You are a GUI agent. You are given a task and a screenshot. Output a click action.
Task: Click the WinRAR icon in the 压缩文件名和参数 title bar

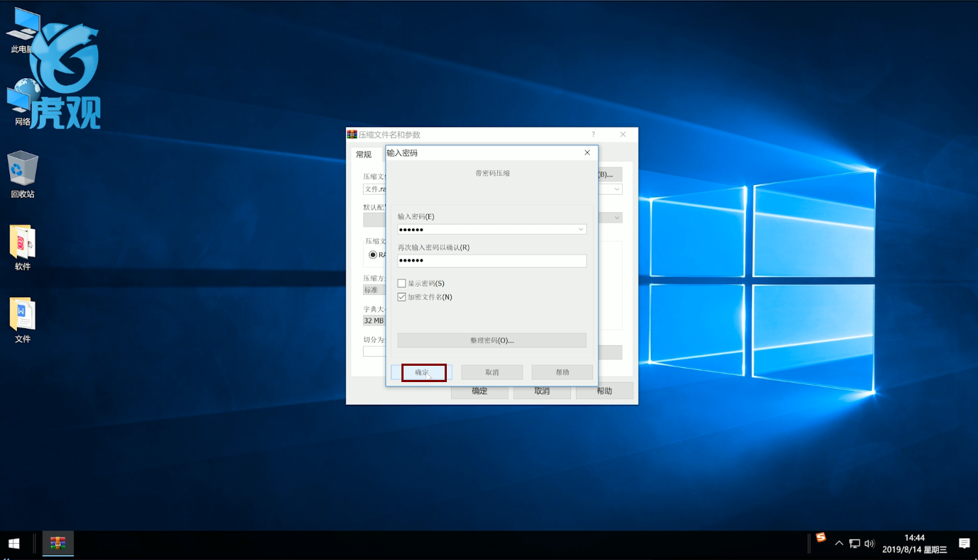(x=352, y=134)
